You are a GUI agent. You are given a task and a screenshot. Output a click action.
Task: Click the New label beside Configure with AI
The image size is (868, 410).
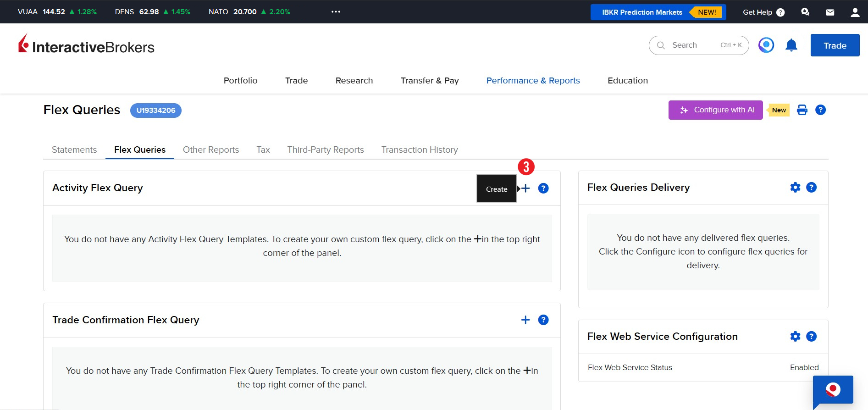779,110
